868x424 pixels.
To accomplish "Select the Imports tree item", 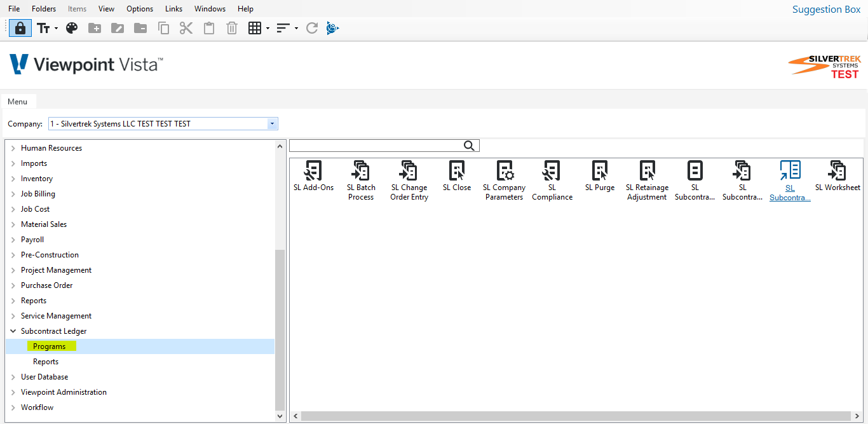I will coord(34,163).
